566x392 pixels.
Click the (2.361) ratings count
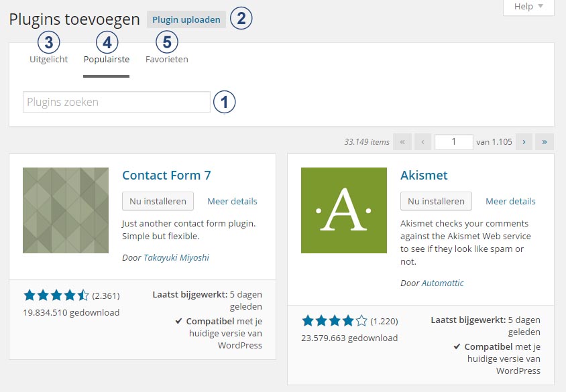tap(106, 296)
